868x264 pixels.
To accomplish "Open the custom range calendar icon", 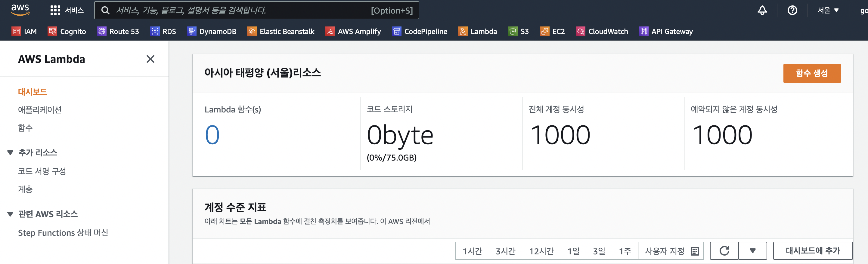I will [x=695, y=251].
